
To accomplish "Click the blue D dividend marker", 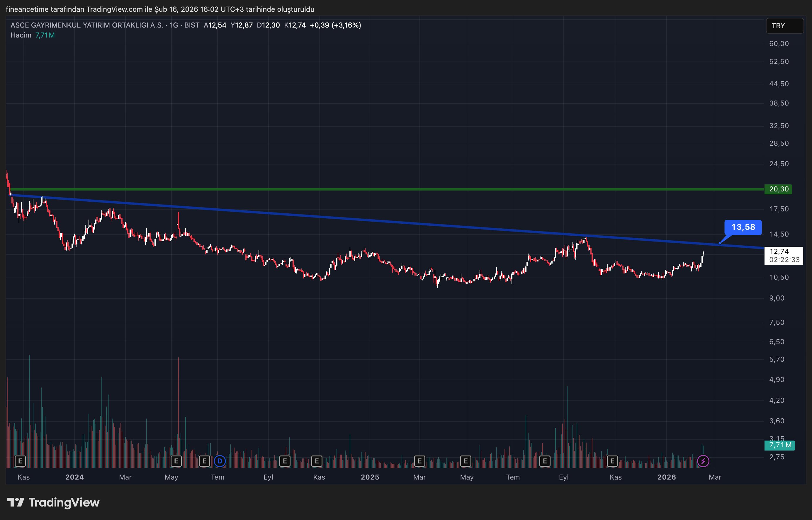I will tap(220, 461).
